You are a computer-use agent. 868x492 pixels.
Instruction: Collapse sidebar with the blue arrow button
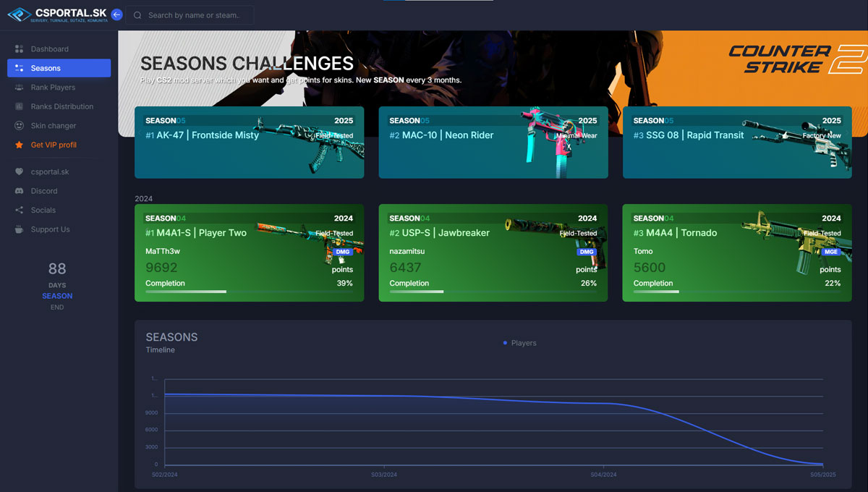(x=116, y=14)
